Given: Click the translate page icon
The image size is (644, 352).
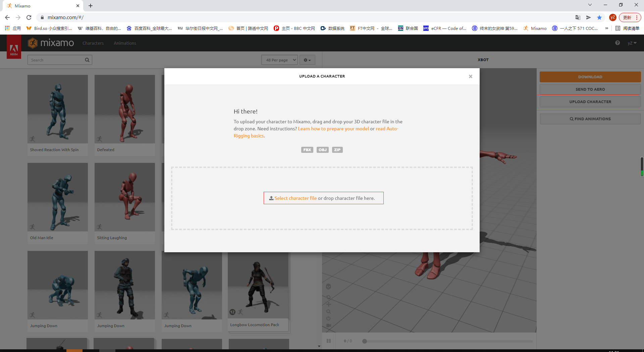Looking at the screenshot, I should [578, 17].
